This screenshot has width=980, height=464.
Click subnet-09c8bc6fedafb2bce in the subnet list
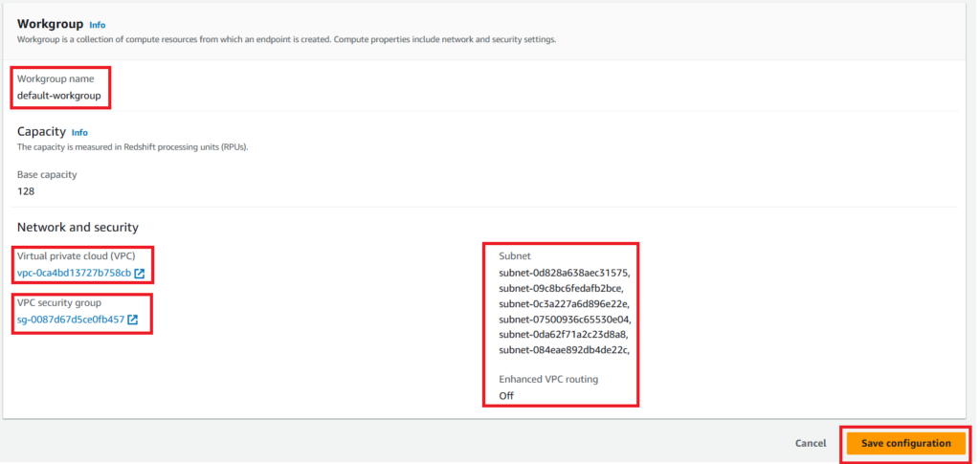[561, 288]
